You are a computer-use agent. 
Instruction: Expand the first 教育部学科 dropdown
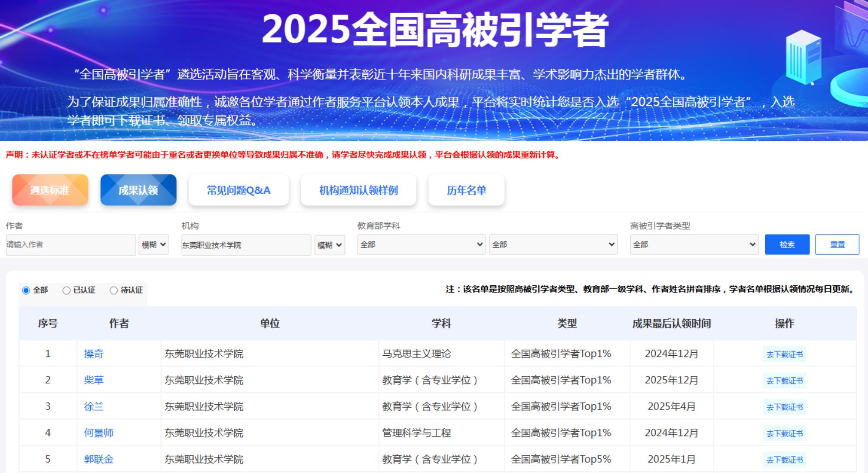421,245
